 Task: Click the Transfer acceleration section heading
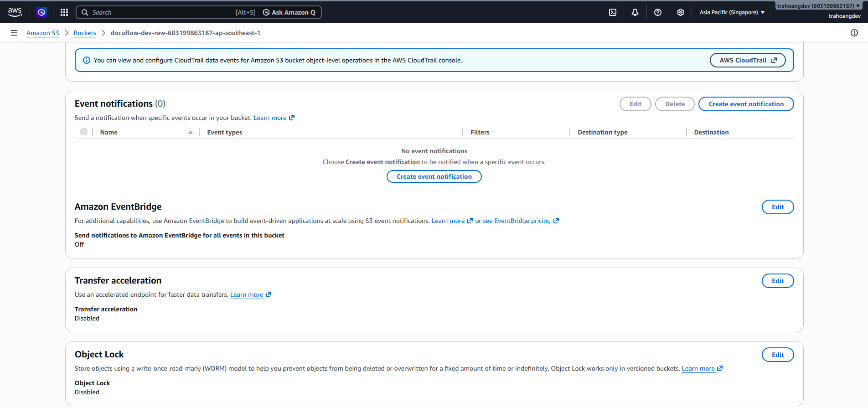click(118, 280)
